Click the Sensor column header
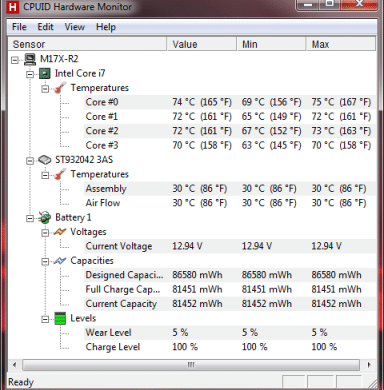 [87, 44]
